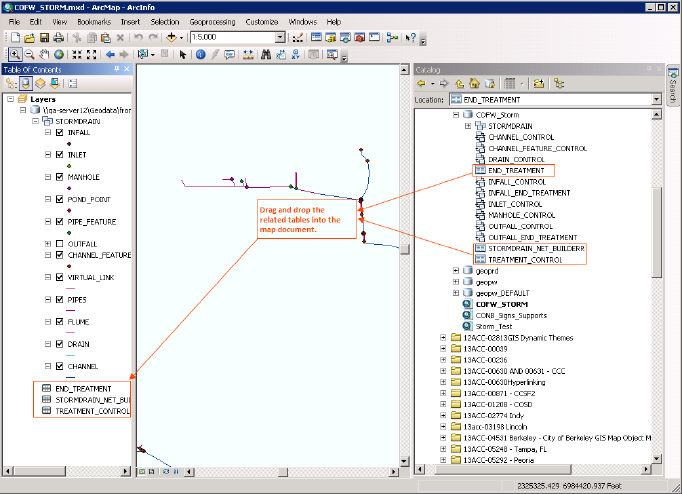This screenshot has width=682, height=494.
Task: Click the Find binoculars icon
Action: (x=266, y=54)
